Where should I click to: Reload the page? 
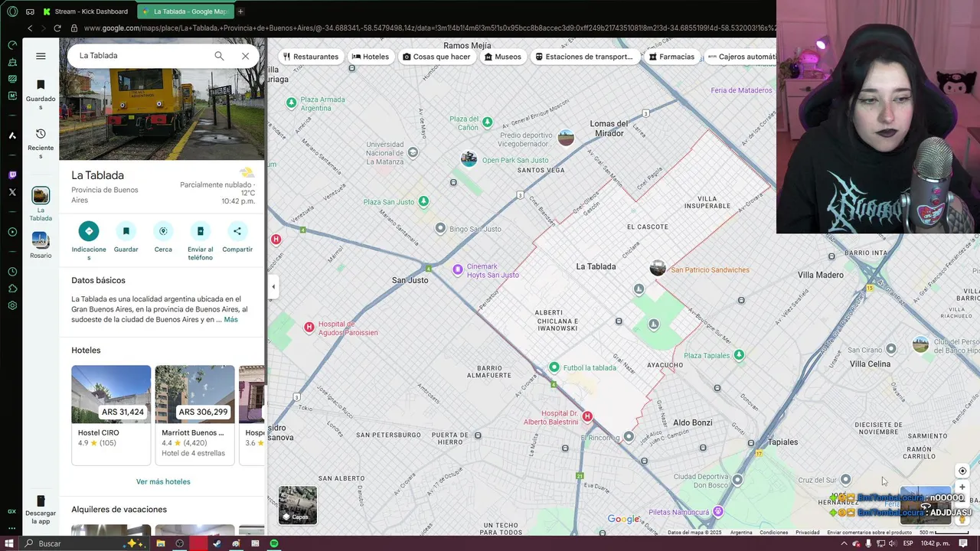coord(57,28)
